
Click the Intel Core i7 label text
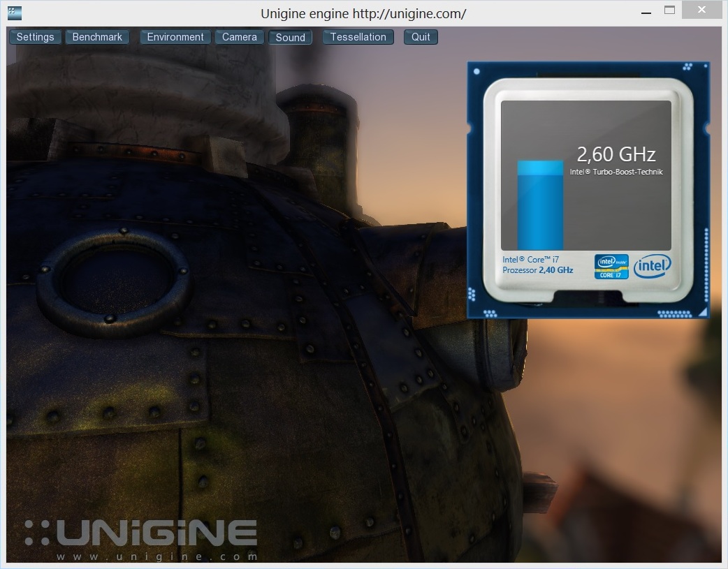(531, 260)
